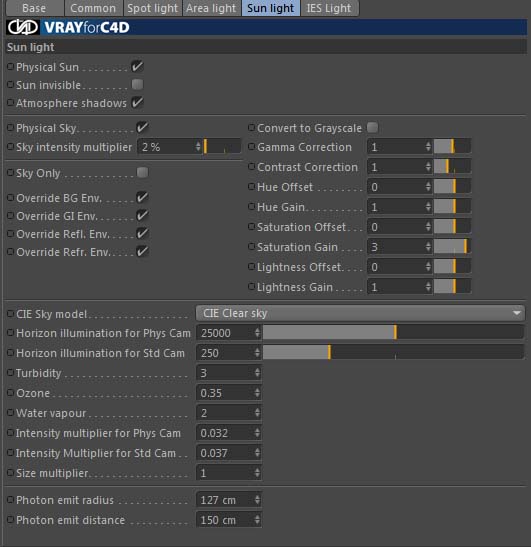
Task: Open the CIE Sky model dropdown
Action: (x=360, y=313)
